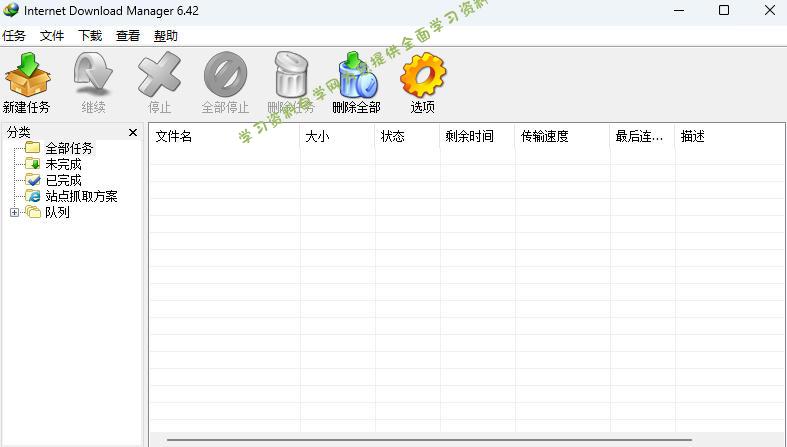Select 未完成 text in tree
The width and height of the screenshot is (787, 447).
tap(63, 164)
